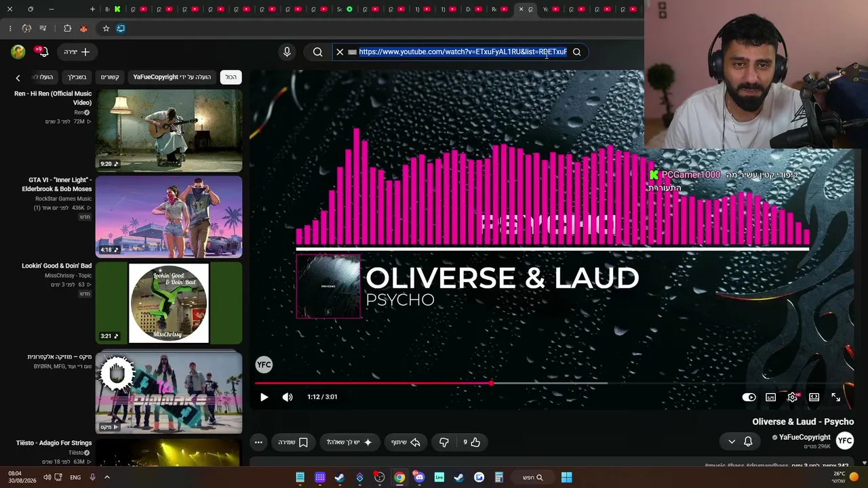
Task: Toggle subtitles in the video player
Action: pyautogui.click(x=770, y=397)
